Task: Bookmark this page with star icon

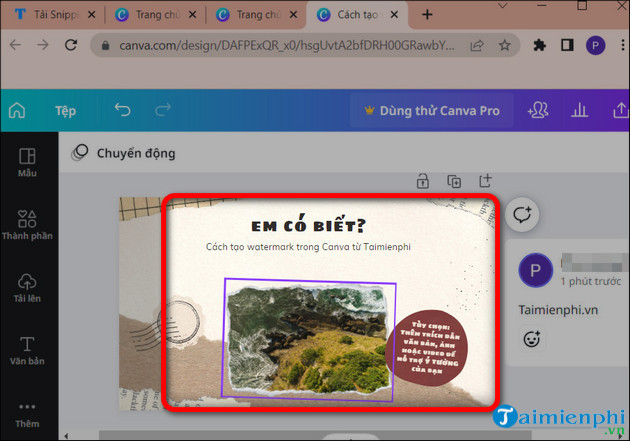Action: pyautogui.click(x=505, y=45)
